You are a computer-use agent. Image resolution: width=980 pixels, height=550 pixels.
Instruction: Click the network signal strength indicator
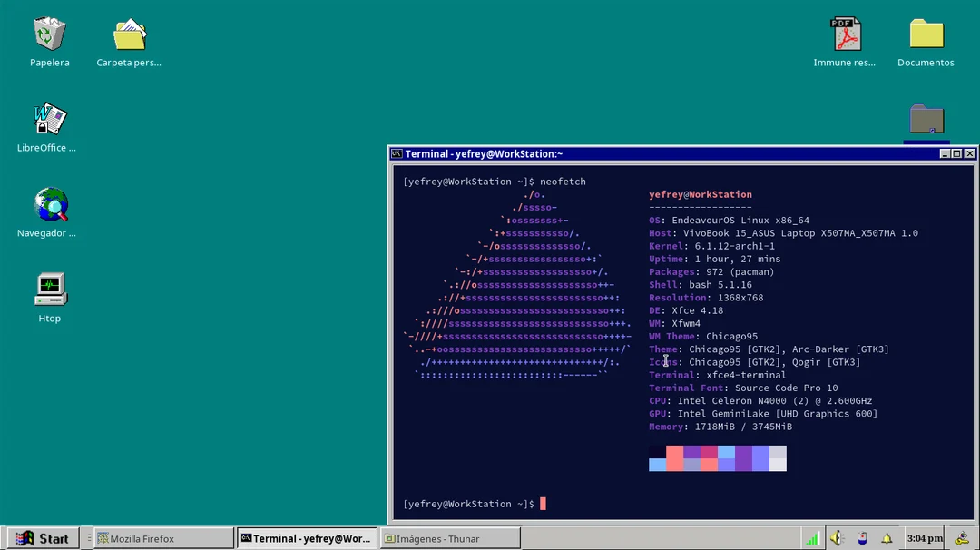[813, 537]
